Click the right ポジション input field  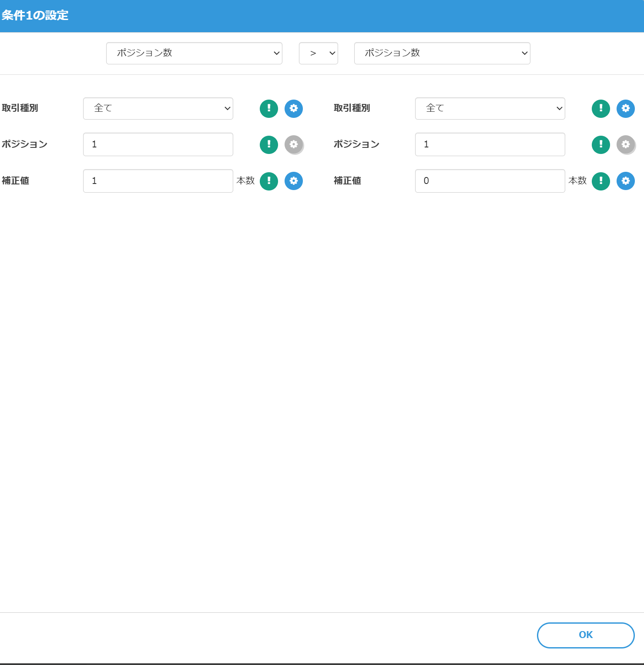pos(490,144)
